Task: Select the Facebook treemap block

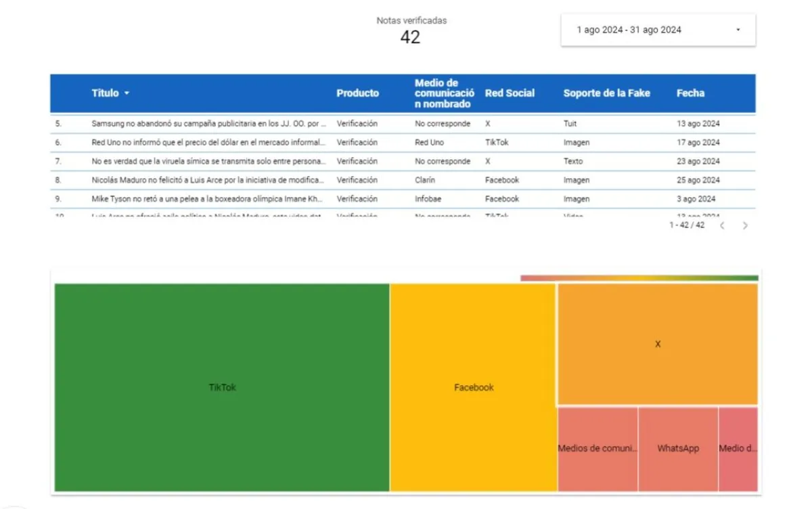Action: coord(474,387)
